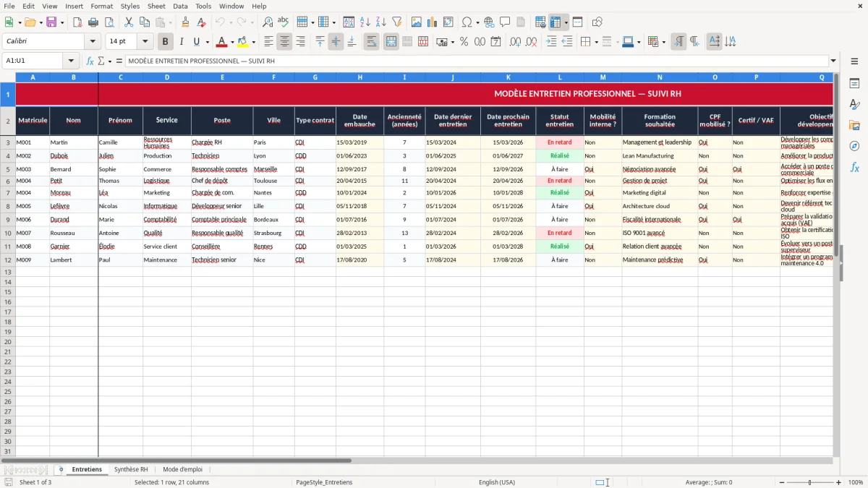This screenshot has width=868, height=488.
Task: Click the Print icon
Action: point(93,22)
